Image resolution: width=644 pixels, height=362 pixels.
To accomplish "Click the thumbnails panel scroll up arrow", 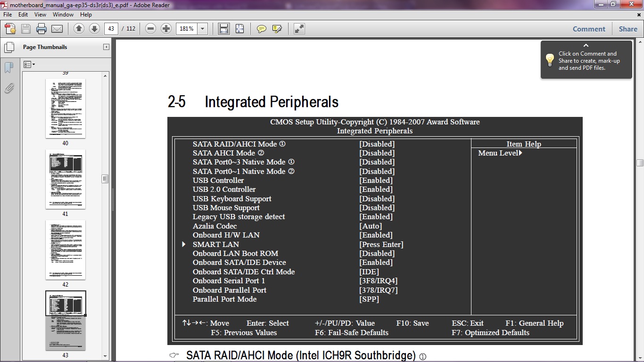I will [106, 75].
